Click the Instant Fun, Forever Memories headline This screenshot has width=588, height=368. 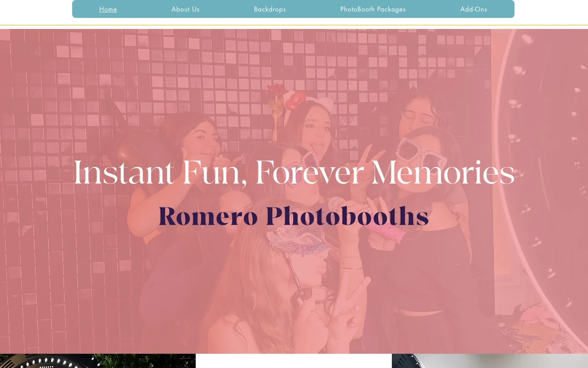(294, 172)
